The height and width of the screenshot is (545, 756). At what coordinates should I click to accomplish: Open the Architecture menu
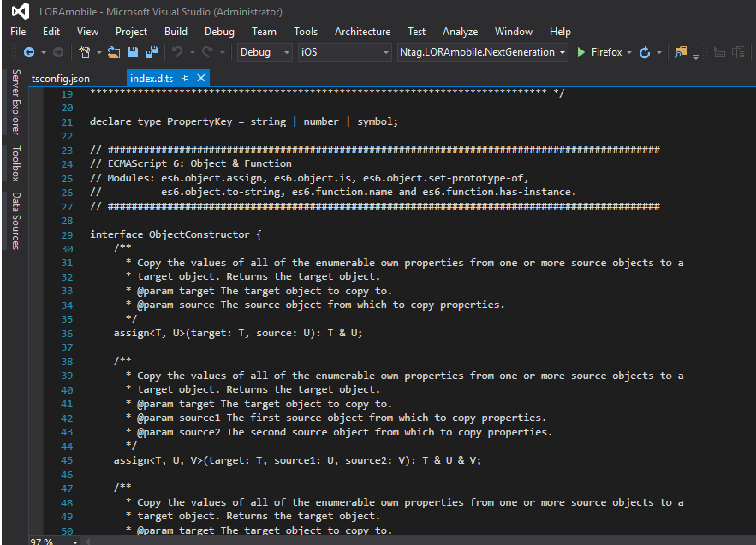(x=362, y=32)
